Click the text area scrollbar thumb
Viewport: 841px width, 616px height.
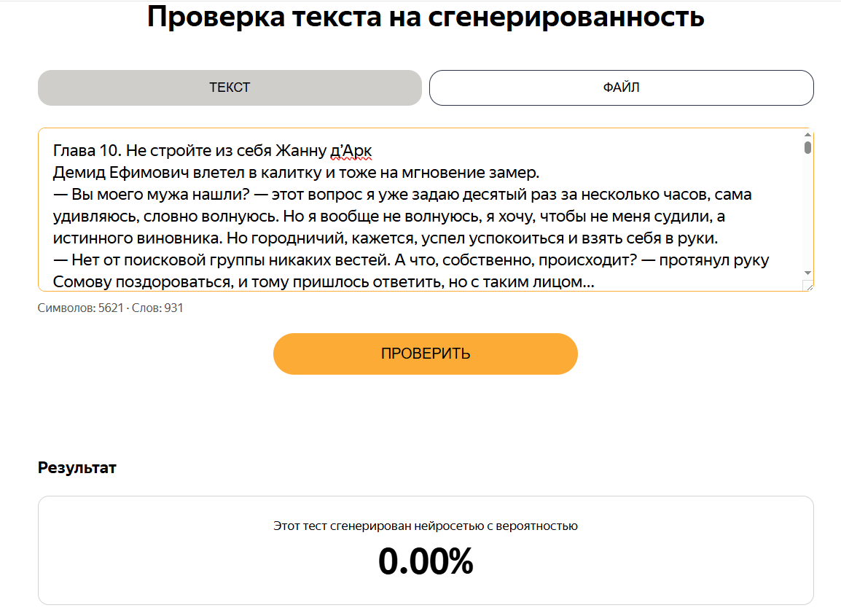point(807,147)
